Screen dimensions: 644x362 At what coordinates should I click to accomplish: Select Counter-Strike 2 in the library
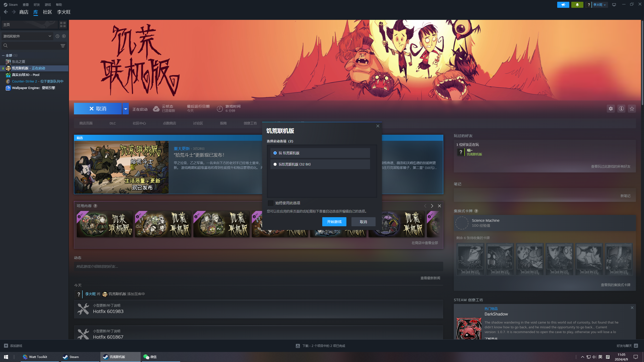point(34,81)
